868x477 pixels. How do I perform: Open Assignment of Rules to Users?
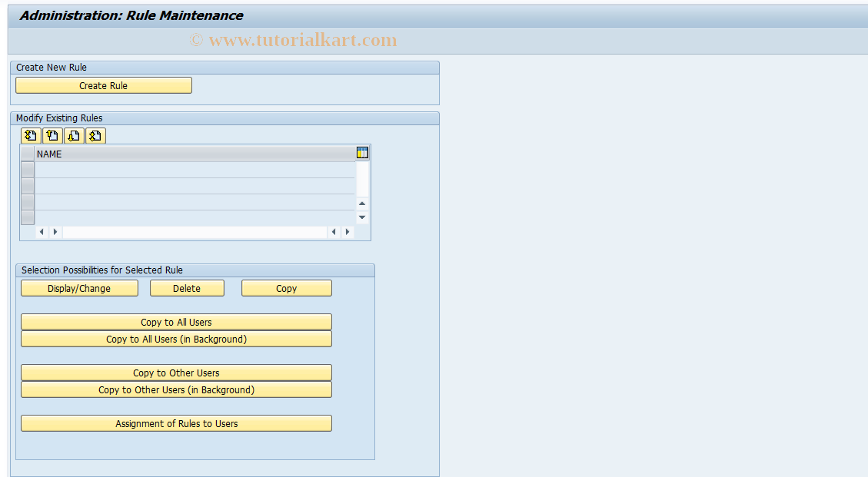[x=177, y=423]
